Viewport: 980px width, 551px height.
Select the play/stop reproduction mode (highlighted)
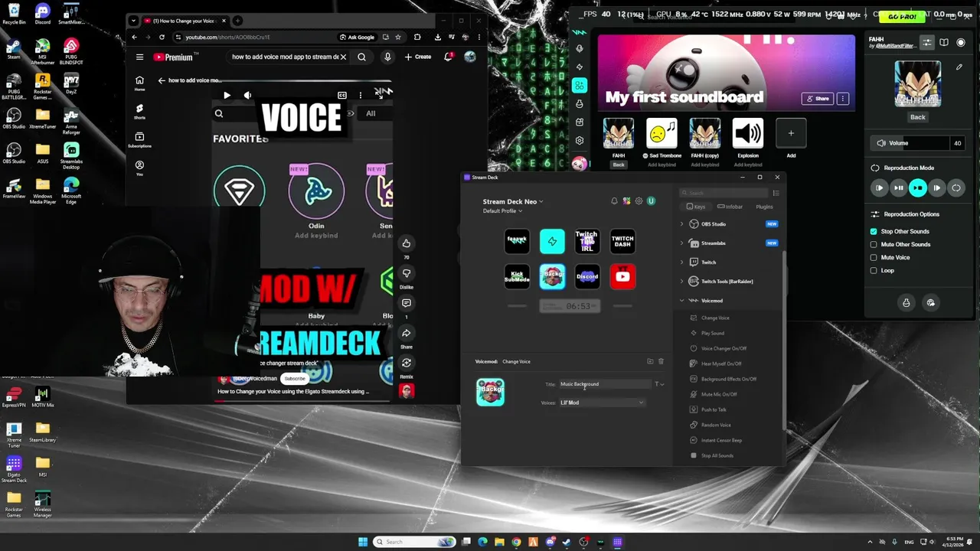tap(918, 187)
